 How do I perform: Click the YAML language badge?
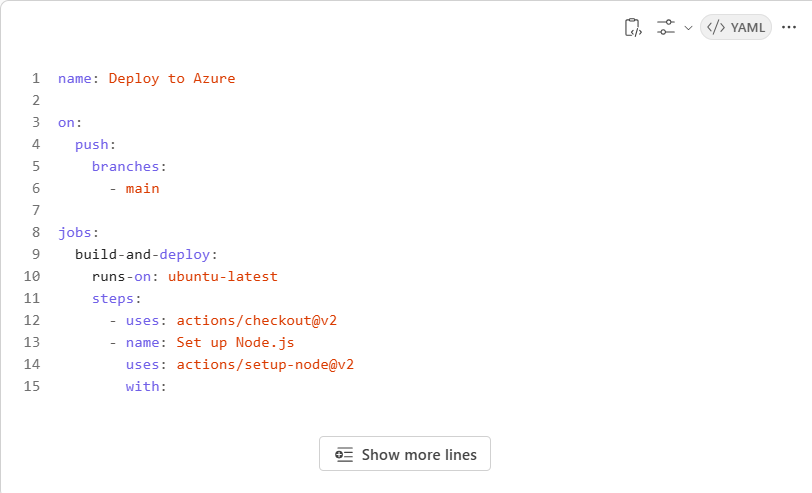click(736, 27)
